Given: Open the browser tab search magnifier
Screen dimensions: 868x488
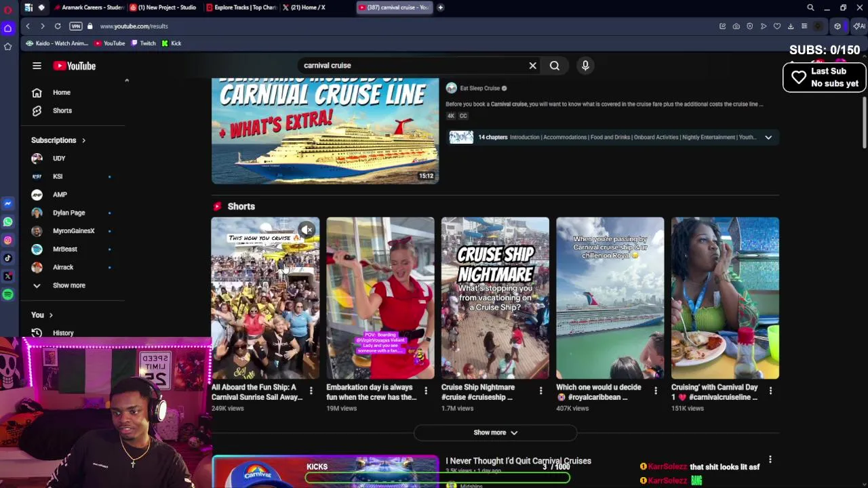Looking at the screenshot, I should coord(810,7).
